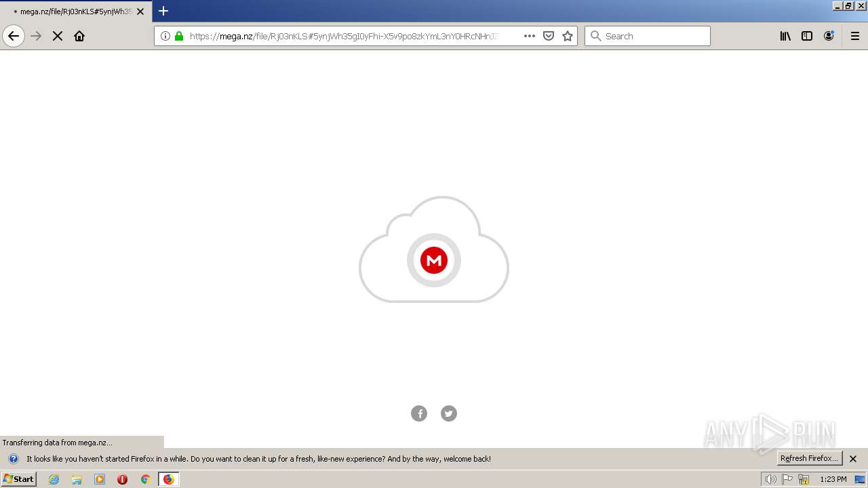Click the Refresh Firefox... button
This screenshot has width=868, height=488.
click(809, 458)
